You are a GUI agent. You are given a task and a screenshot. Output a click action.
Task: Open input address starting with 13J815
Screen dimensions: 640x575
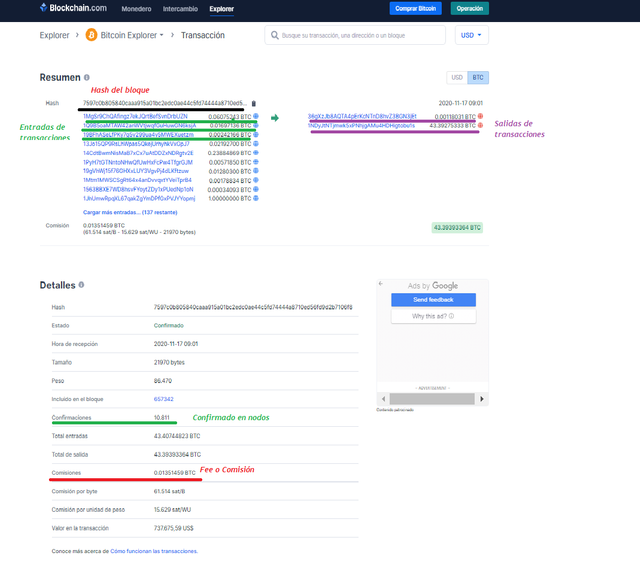136,144
